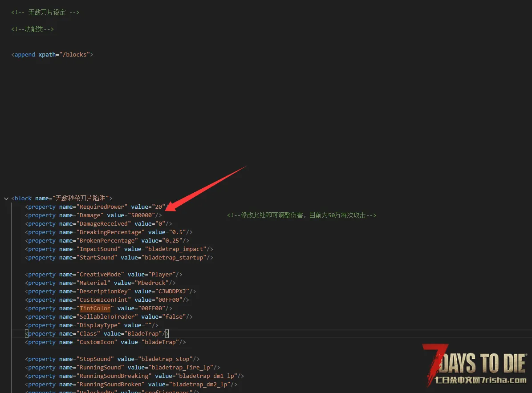Click the SellableToTrader false value

[x=174, y=317]
